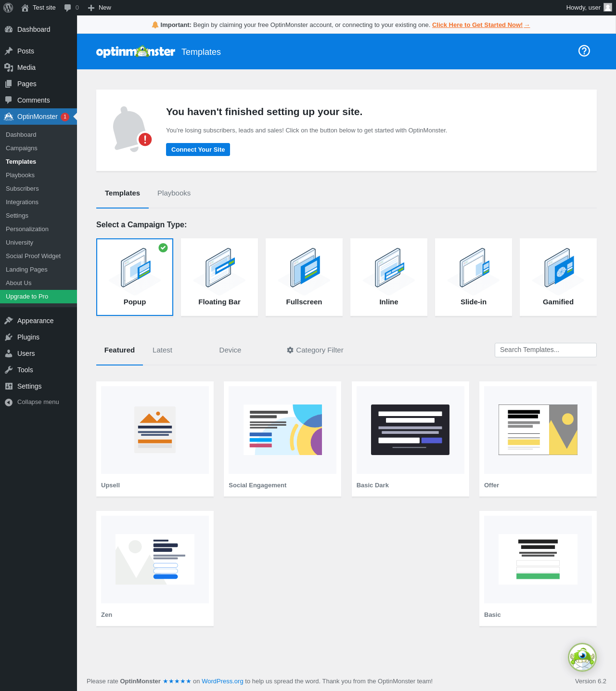Click the OptinMonster monster icon in sidebar
The image size is (616, 691).
click(9, 117)
